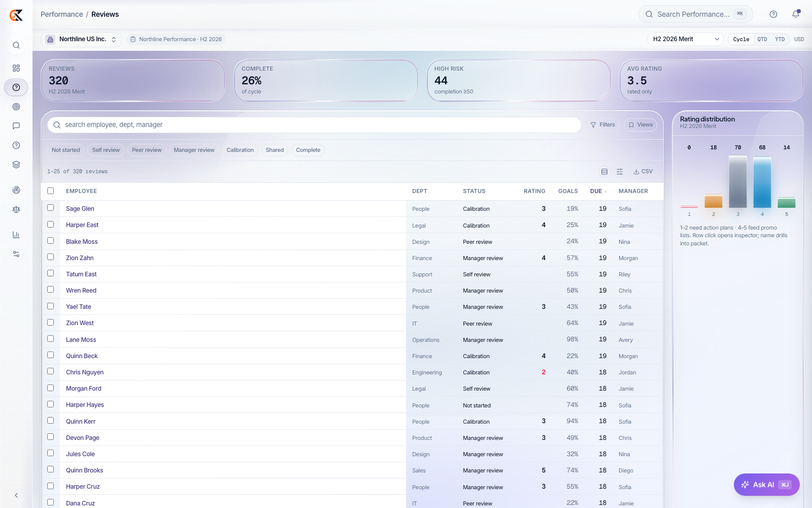Viewport: 812px width, 508px height.
Task: Click the rating 5 green bar
Action: click(x=787, y=203)
